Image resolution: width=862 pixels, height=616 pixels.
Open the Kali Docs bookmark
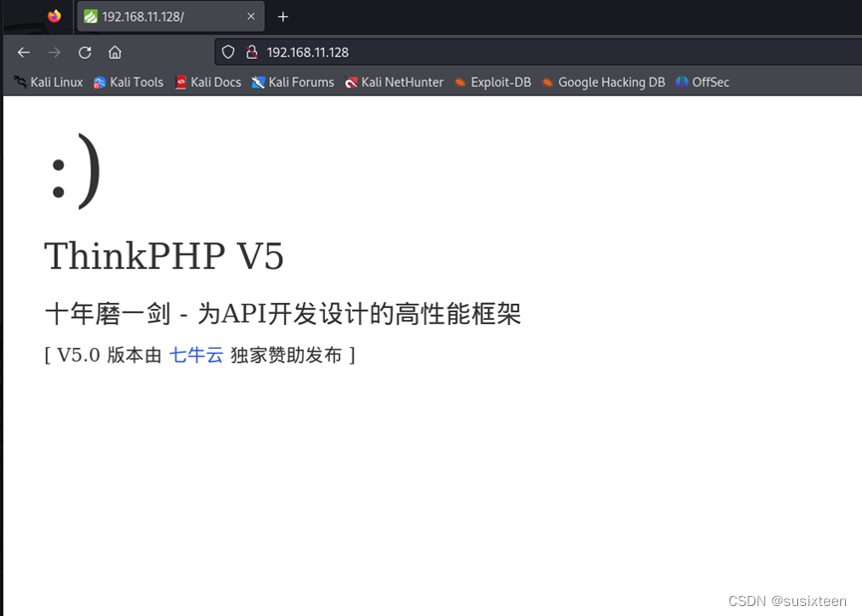pyautogui.click(x=207, y=82)
